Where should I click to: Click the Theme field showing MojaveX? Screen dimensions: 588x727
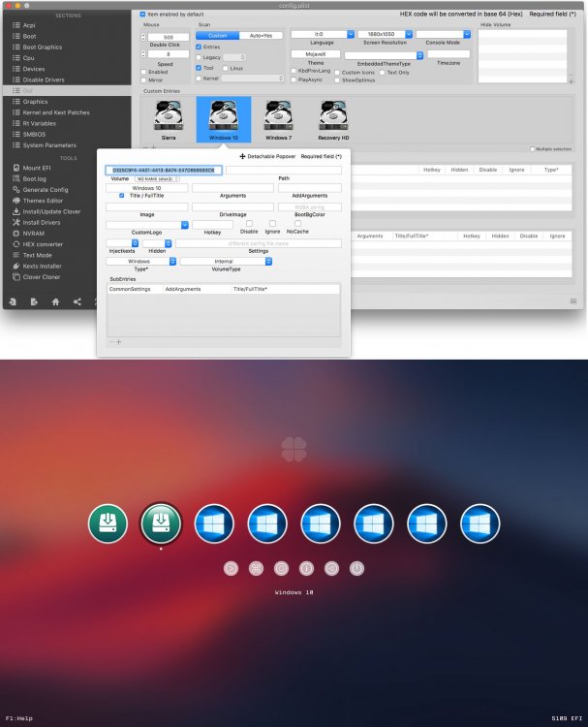(316, 54)
